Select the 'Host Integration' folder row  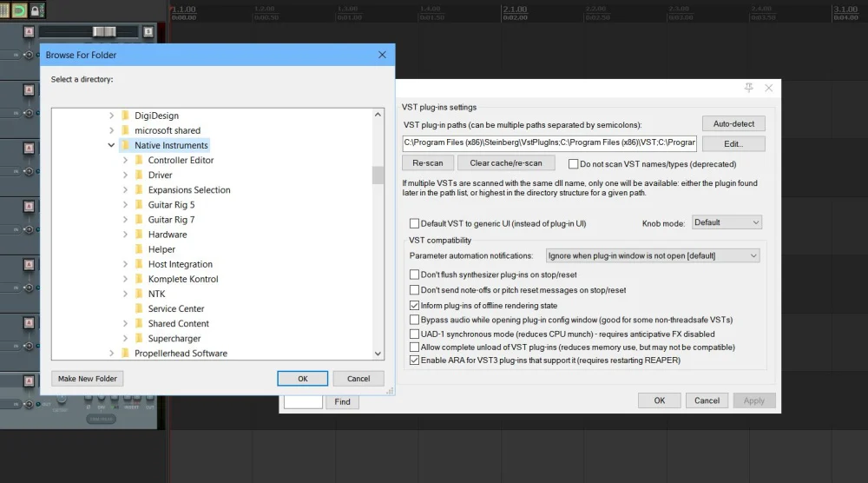point(180,264)
